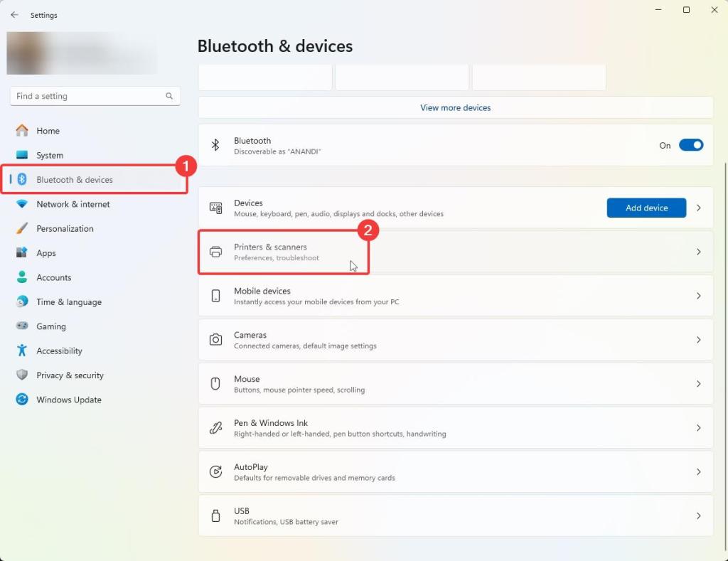Viewport: 728px width, 561px height.
Task: Select Time & language entry
Action: [95, 302]
